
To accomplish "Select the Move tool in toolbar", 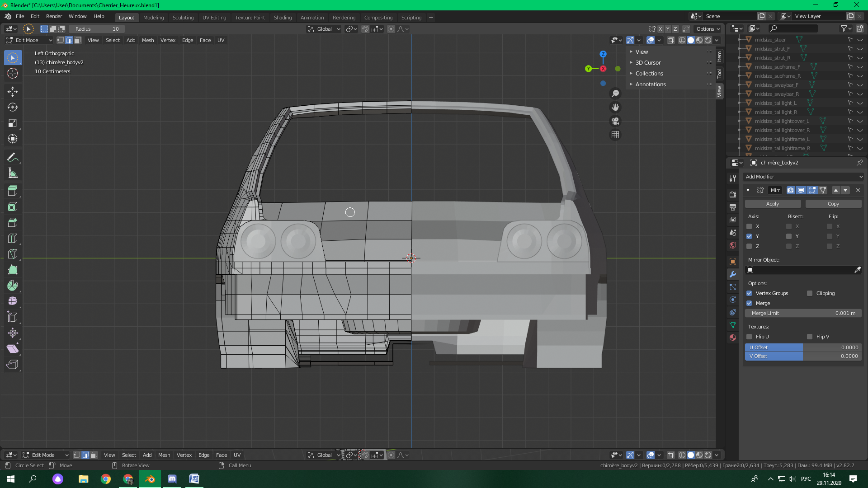I will coord(13,92).
